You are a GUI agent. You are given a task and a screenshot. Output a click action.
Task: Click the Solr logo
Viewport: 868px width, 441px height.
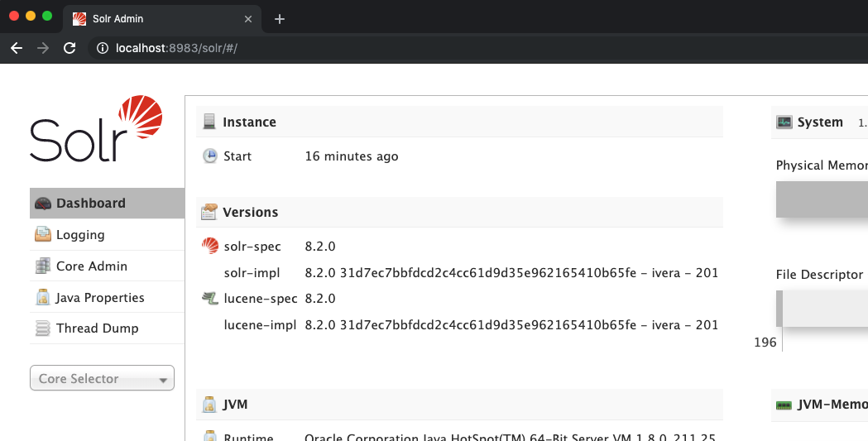point(96,129)
